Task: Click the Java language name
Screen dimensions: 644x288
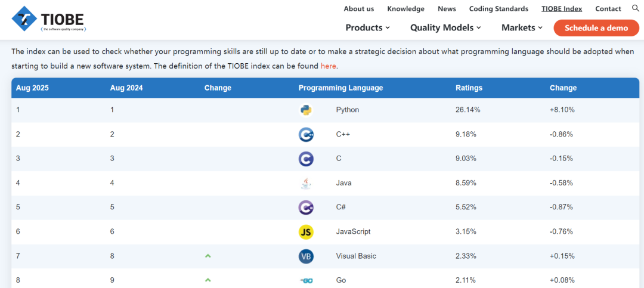Action: click(x=344, y=183)
